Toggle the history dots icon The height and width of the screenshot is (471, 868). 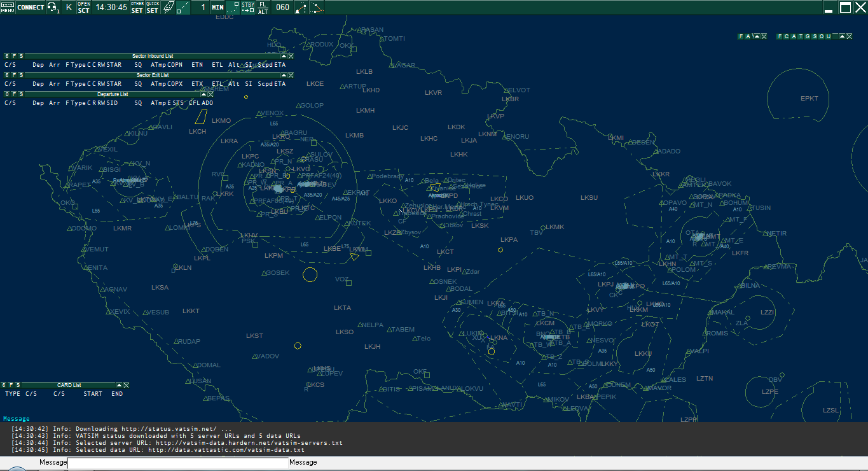233,7
